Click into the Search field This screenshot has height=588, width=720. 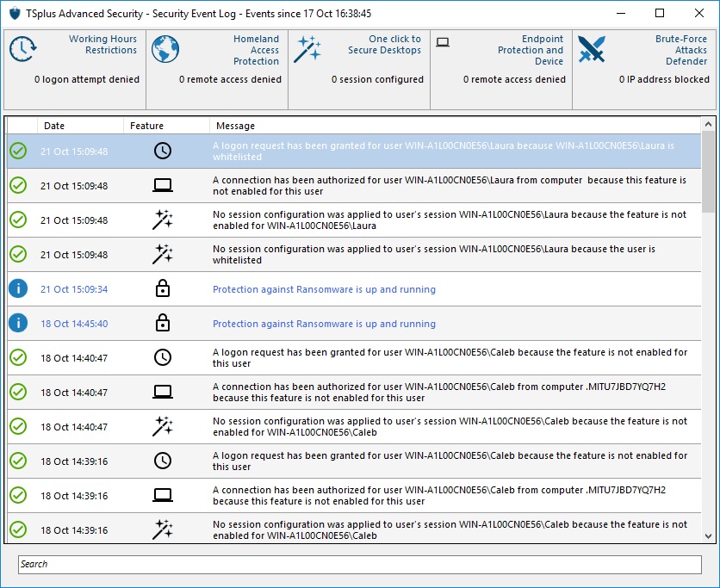pos(360,564)
